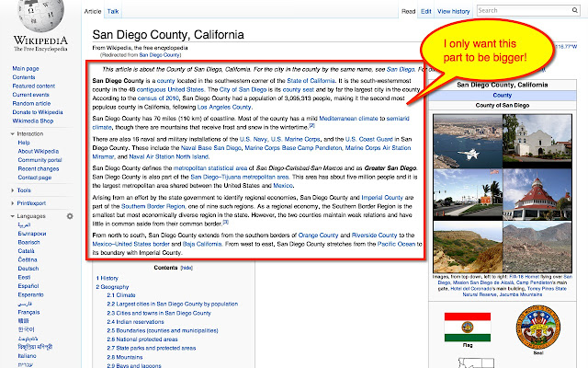
Task: Open the View history tab
Action: click(453, 11)
